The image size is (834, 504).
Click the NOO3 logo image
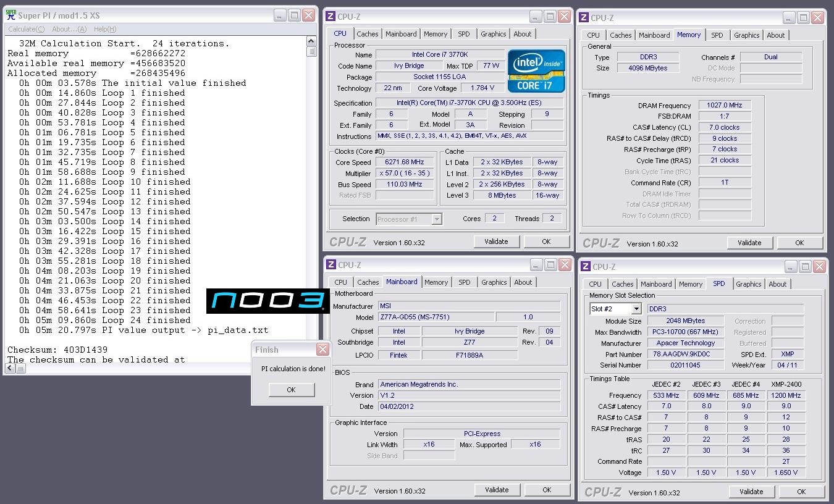[267, 301]
